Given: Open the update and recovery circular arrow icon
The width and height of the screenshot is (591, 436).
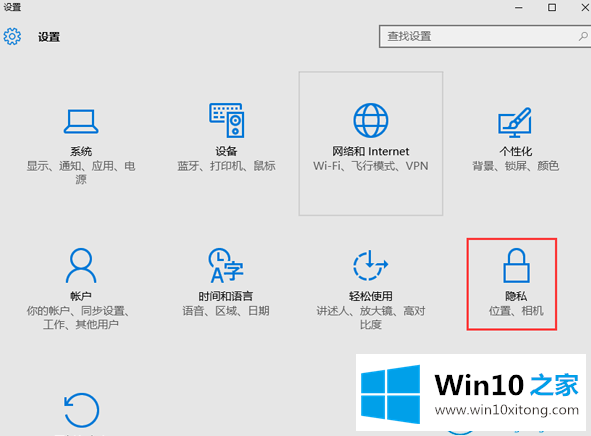Looking at the screenshot, I should point(81,410).
